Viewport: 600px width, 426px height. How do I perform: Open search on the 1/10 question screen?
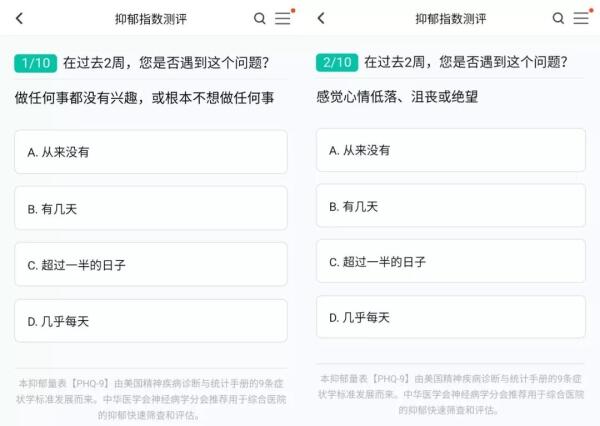(x=260, y=18)
